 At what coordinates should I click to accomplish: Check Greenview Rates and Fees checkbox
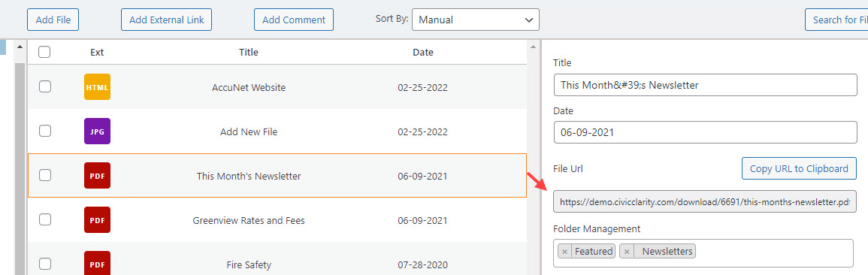coord(45,219)
